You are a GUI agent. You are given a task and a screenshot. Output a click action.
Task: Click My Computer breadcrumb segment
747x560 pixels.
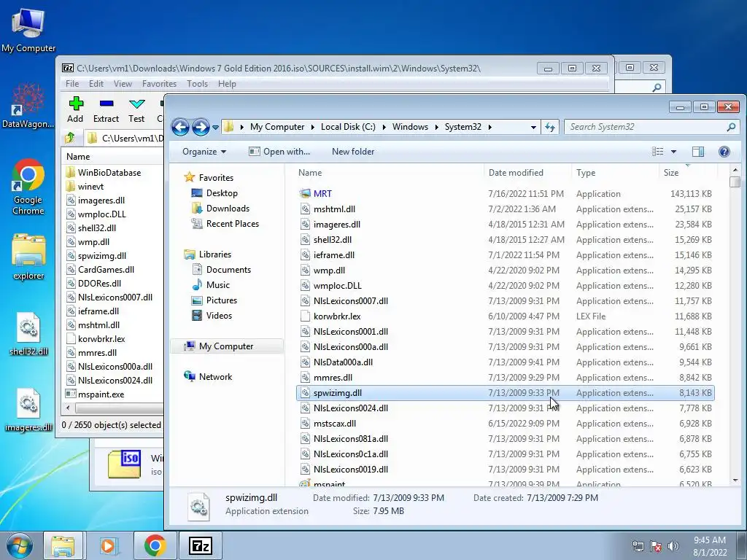click(x=276, y=127)
